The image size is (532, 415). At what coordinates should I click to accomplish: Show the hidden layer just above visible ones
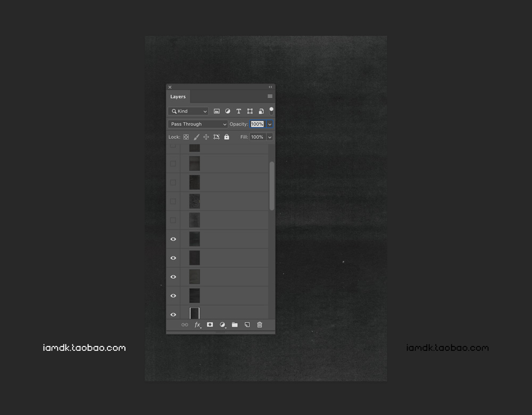(x=173, y=220)
